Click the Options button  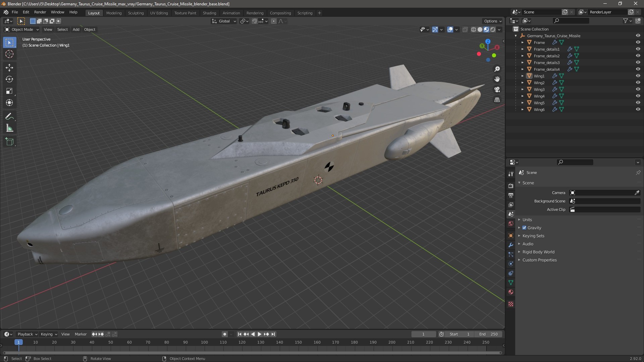[x=493, y=21]
